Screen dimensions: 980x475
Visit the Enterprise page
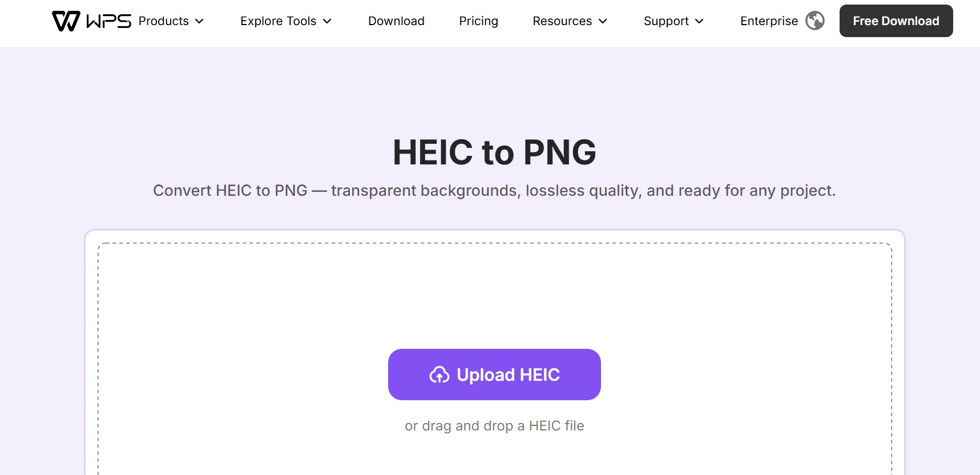point(769,21)
